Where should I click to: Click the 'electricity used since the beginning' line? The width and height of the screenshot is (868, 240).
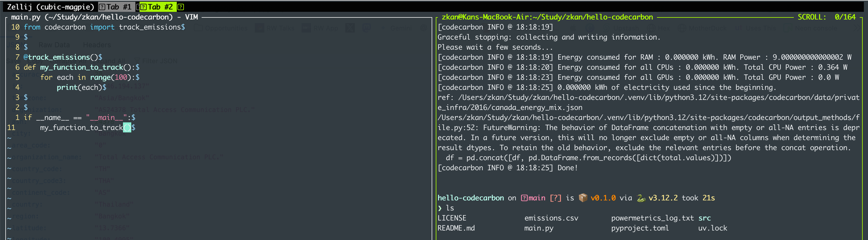(x=607, y=87)
